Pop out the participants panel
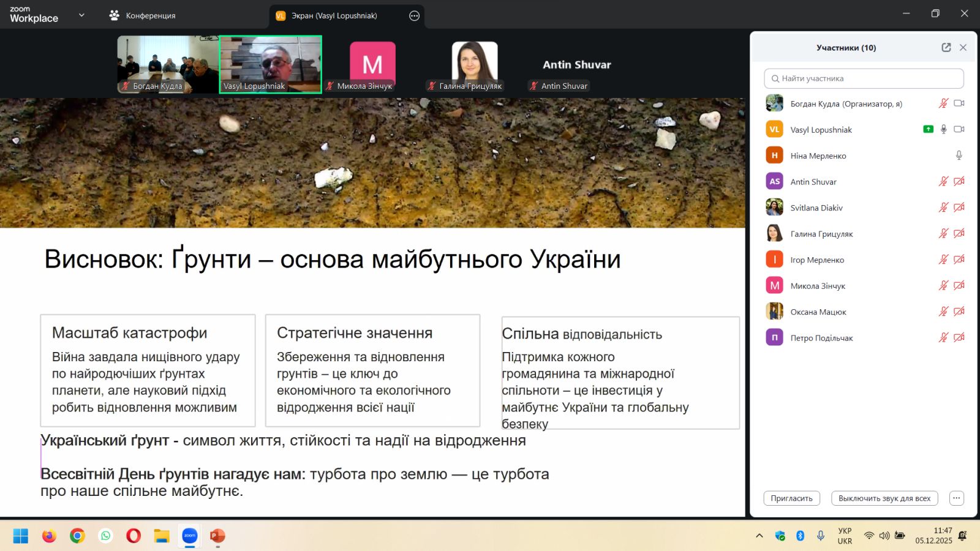 tap(946, 48)
